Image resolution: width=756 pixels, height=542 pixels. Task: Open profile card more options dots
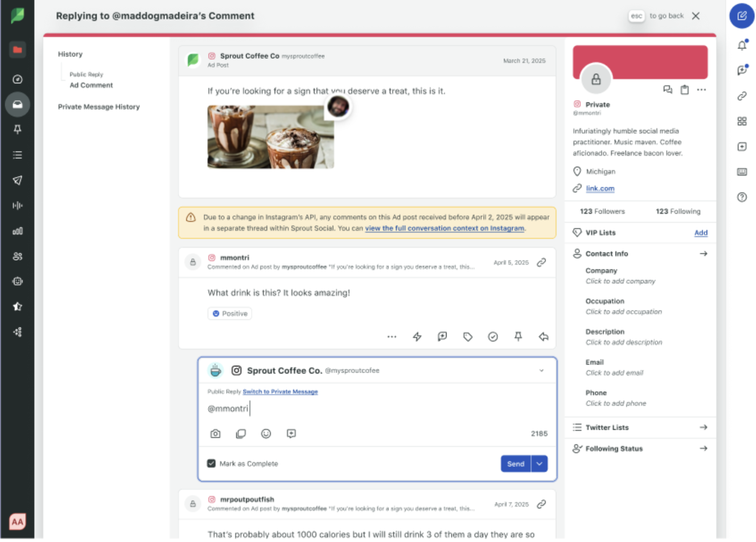[702, 90]
